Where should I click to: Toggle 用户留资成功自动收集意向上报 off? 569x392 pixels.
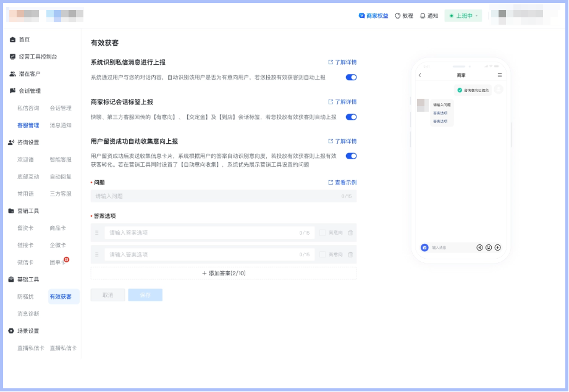(x=351, y=156)
